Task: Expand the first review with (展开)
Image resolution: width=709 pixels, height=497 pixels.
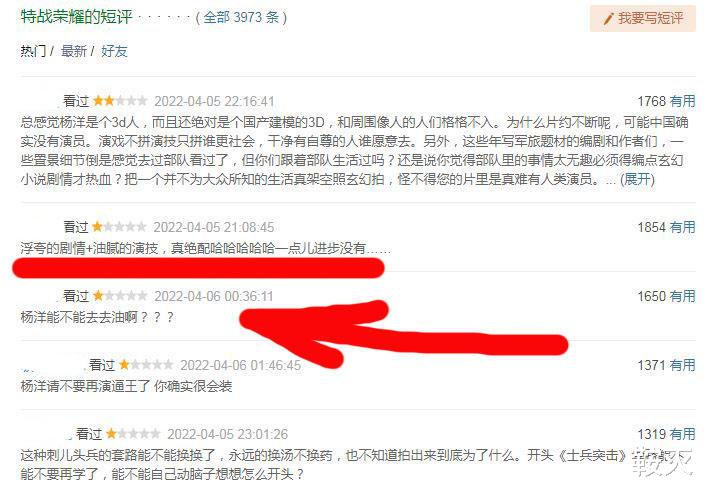Action: [637, 180]
